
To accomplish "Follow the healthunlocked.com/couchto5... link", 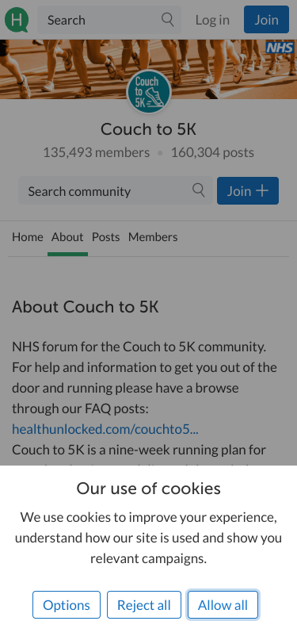I will [105, 429].
